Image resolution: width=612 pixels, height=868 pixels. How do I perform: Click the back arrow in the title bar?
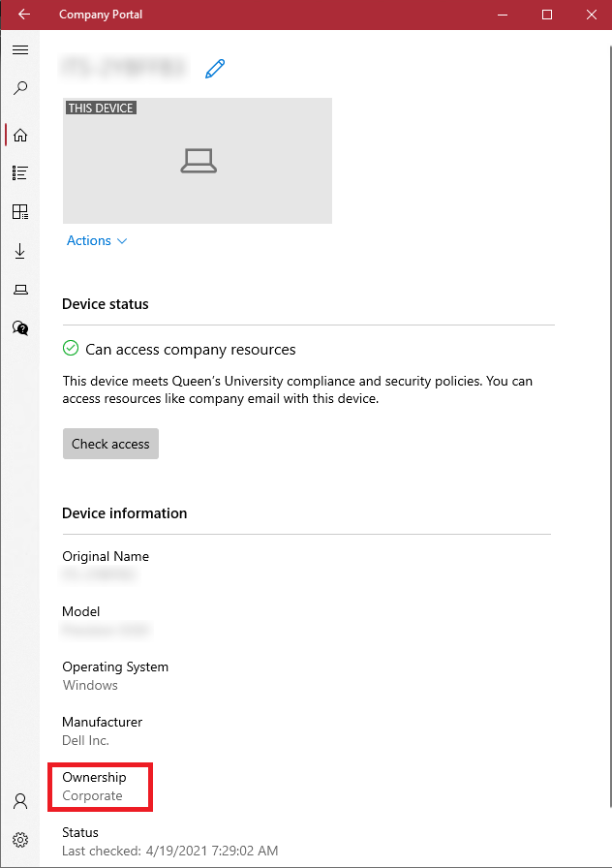pyautogui.click(x=23, y=15)
